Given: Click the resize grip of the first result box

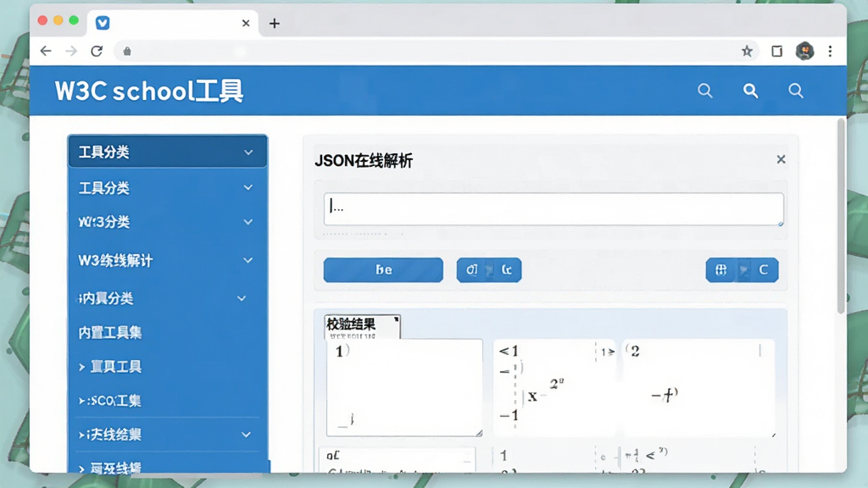Looking at the screenshot, I should 479,433.
